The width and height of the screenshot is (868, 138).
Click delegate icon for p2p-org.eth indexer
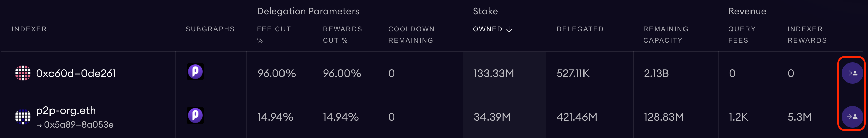[x=852, y=117]
